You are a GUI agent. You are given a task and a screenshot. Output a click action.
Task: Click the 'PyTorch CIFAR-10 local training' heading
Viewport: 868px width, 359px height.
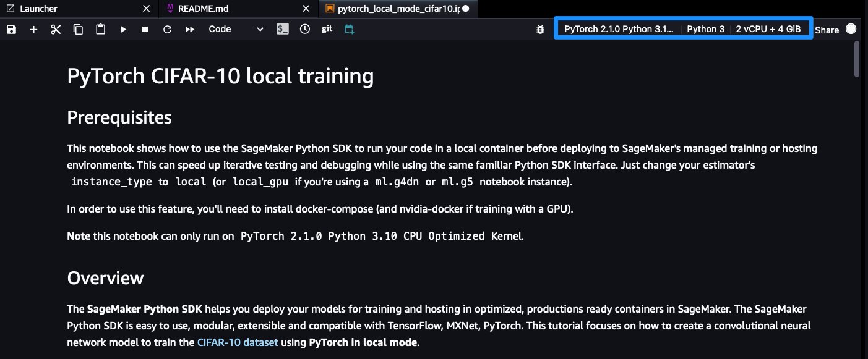pyautogui.click(x=220, y=77)
